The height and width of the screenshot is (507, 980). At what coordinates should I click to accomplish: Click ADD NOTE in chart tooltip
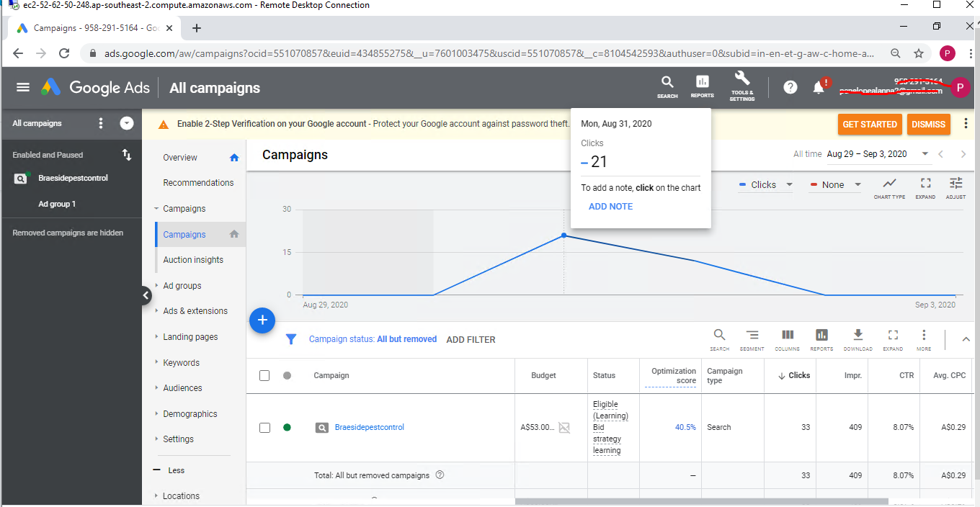[610, 207]
